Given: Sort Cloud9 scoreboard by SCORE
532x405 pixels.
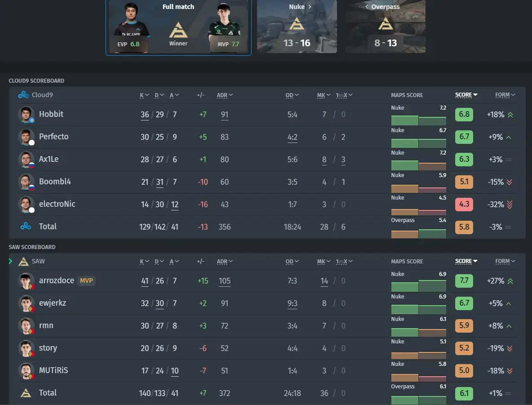Looking at the screenshot, I should coord(466,95).
